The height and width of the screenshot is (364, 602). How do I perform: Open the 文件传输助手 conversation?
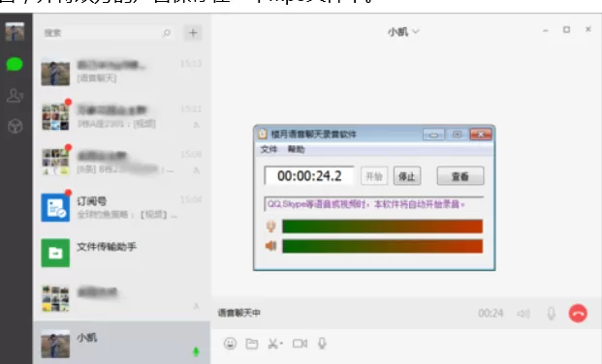pos(122,253)
